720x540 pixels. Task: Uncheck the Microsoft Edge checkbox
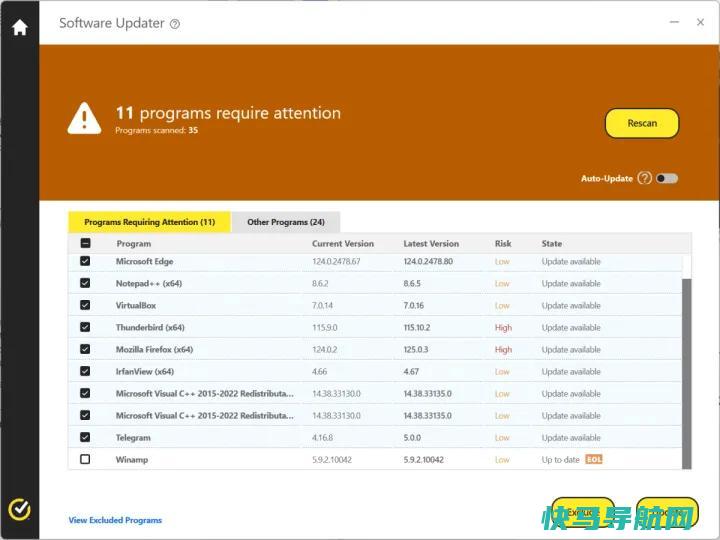coord(85,261)
